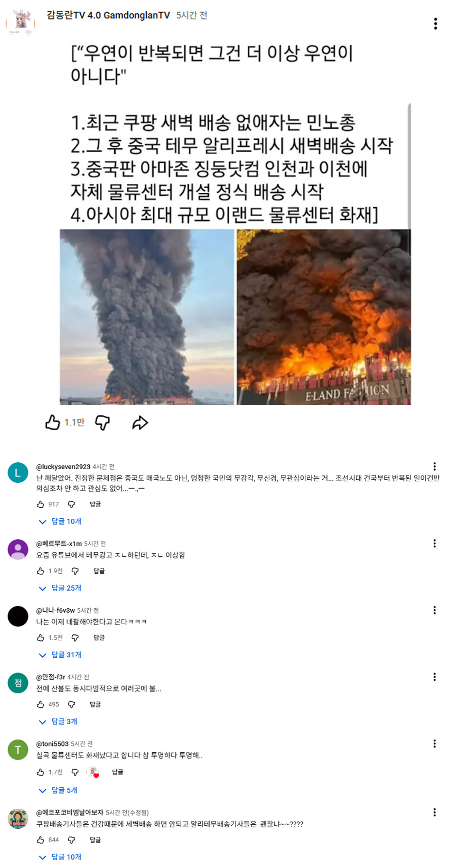Reply to the @toni5503 comment
This screenshot has height=868, width=449.
click(x=117, y=772)
